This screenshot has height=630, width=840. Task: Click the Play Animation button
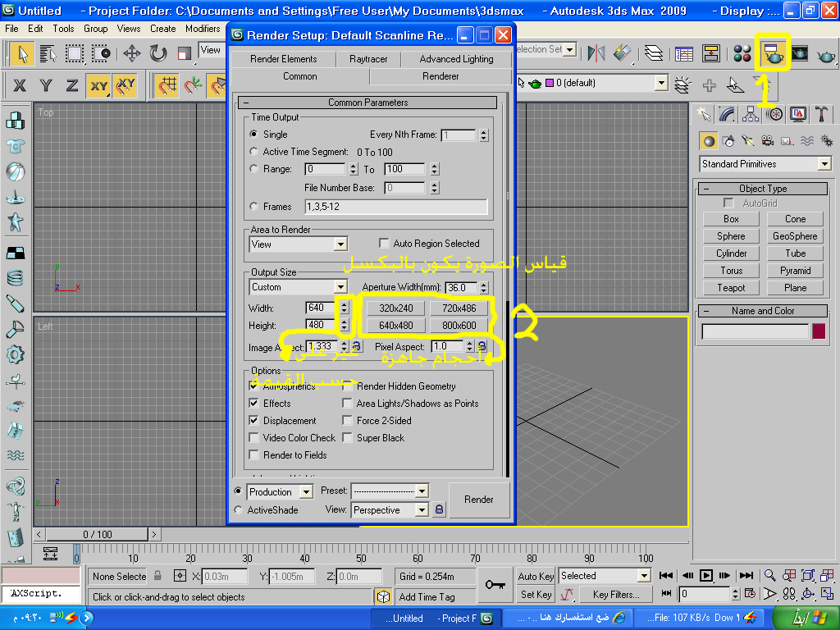pyautogui.click(x=706, y=575)
